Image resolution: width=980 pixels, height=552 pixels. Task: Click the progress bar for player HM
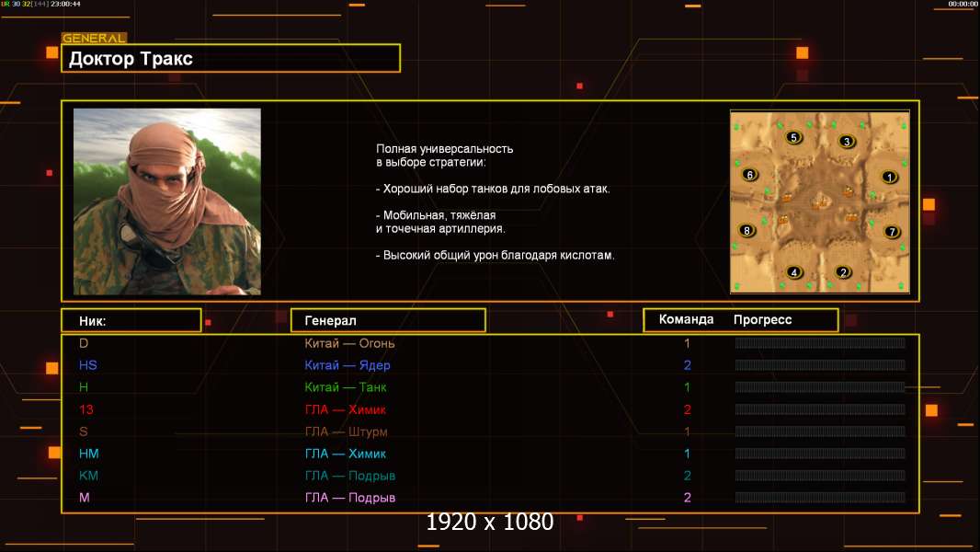pyautogui.click(x=820, y=454)
